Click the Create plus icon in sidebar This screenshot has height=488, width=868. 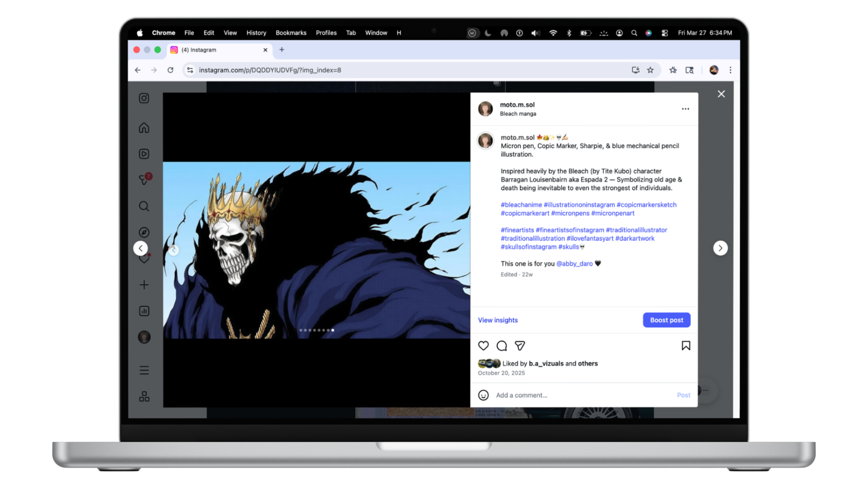pos(144,285)
